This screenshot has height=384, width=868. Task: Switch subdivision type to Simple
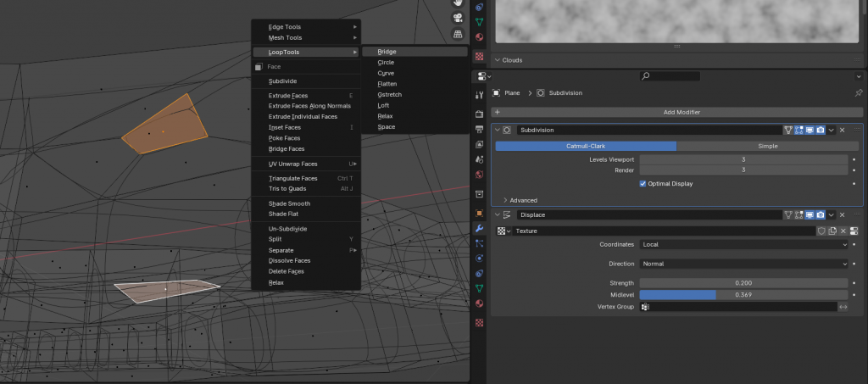[767, 146]
